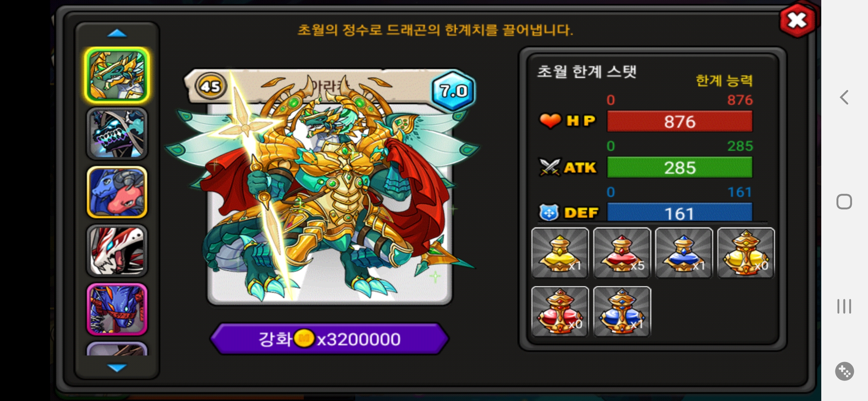
Task: Select the small red essence potion x5
Action: (x=622, y=253)
